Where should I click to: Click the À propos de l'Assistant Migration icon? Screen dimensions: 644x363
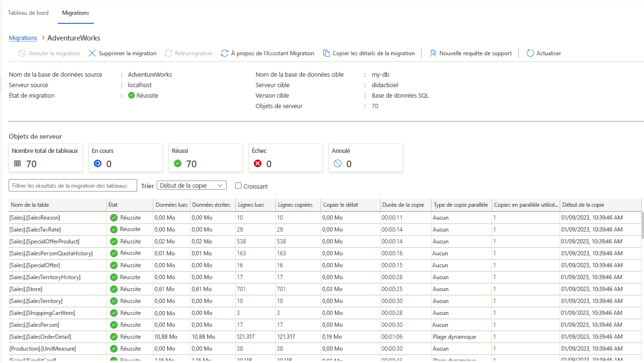[x=224, y=53]
